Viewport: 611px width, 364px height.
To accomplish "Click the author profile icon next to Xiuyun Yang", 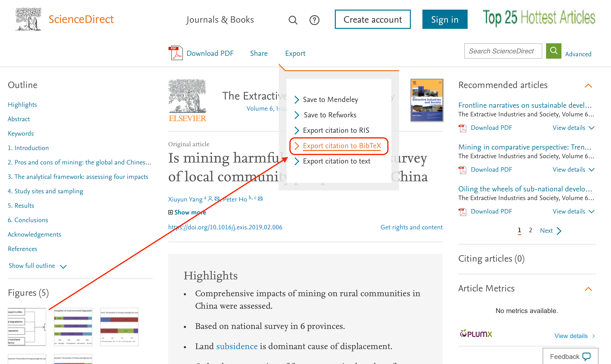I will click(x=210, y=199).
